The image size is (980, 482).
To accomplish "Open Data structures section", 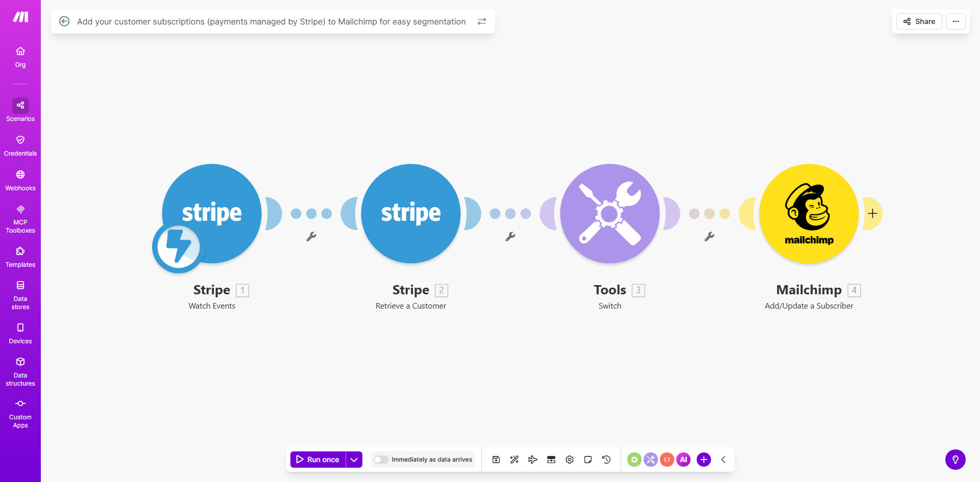I will tap(20, 372).
